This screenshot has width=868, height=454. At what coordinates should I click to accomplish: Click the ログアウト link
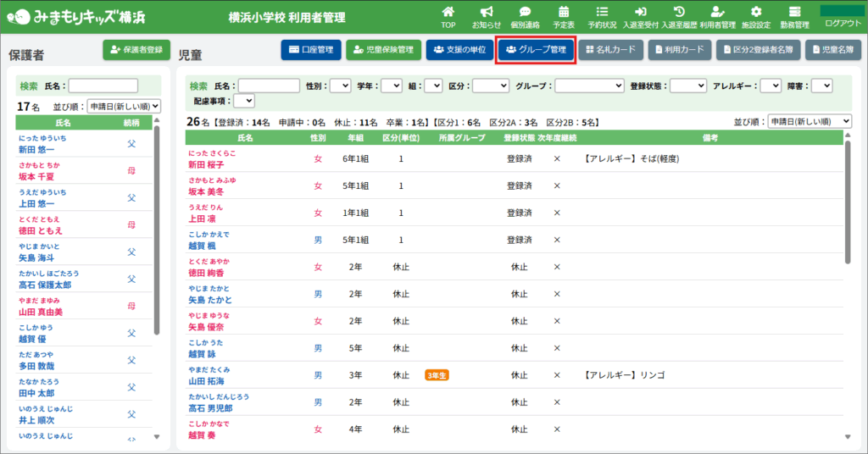[843, 24]
